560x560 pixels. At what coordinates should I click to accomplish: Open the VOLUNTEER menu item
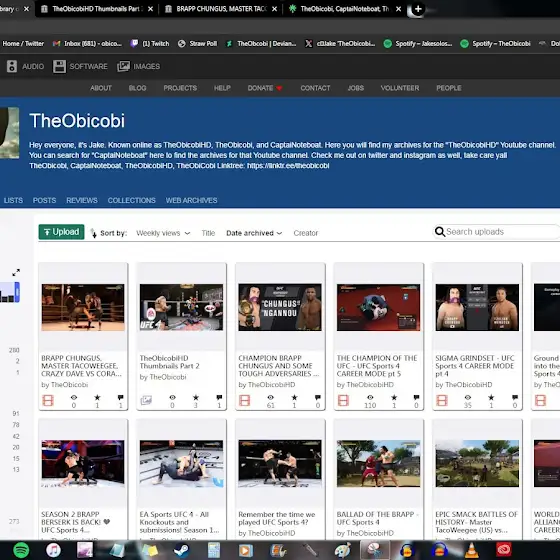point(400,88)
